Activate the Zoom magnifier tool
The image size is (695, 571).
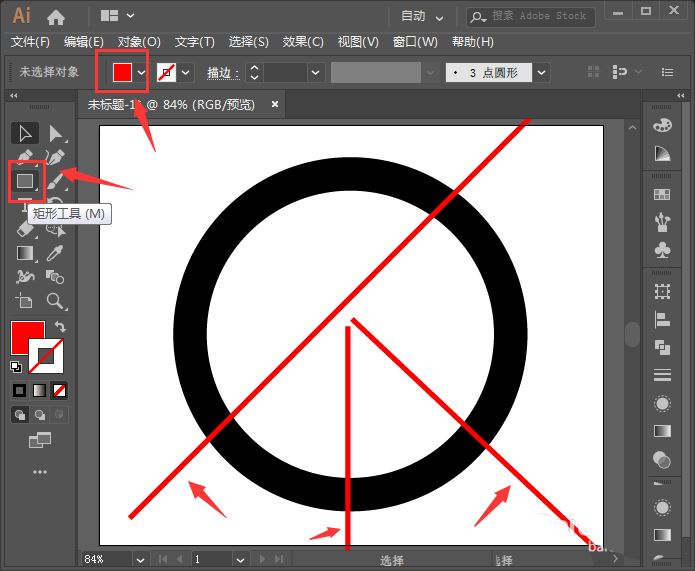coord(56,300)
